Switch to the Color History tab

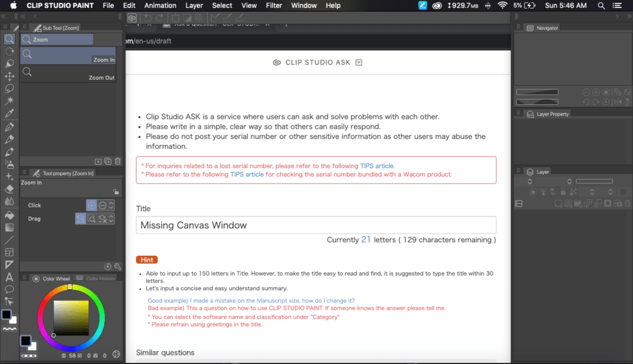coord(96,278)
